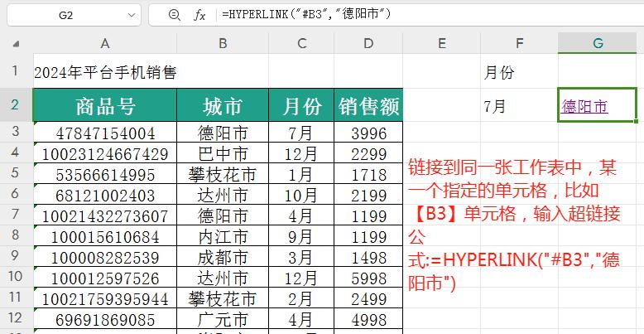644x334 pixels.
Task: Select column G header
Action: click(x=598, y=43)
